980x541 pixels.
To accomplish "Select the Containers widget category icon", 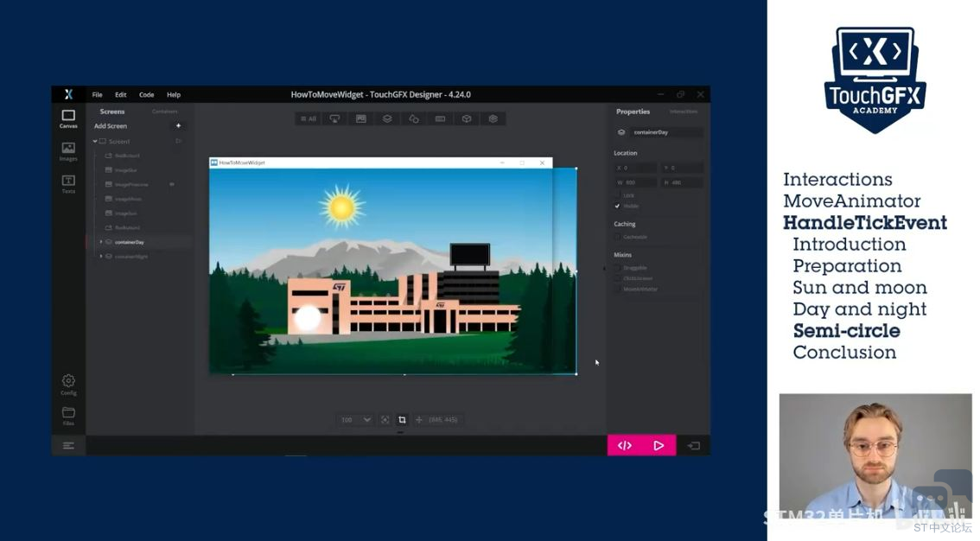I will pos(387,118).
